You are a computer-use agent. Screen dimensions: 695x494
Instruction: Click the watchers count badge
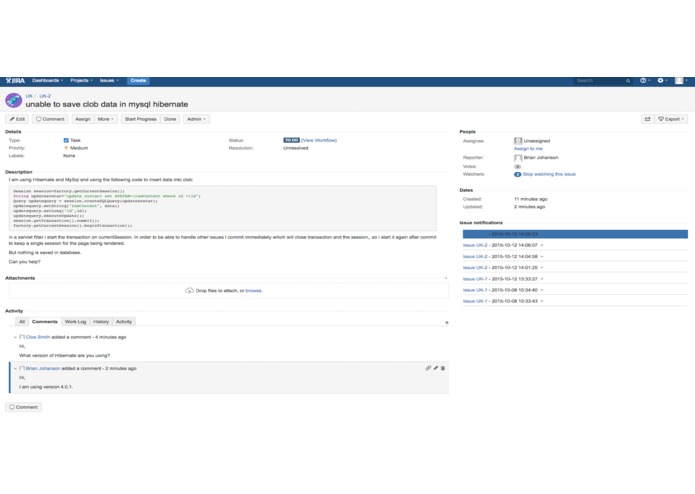pos(517,175)
